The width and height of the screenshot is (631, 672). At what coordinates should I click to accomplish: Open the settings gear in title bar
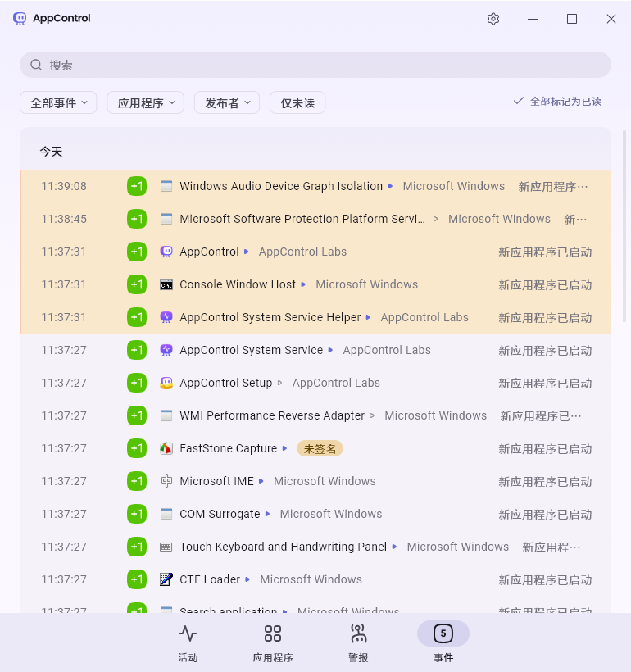pyautogui.click(x=493, y=19)
